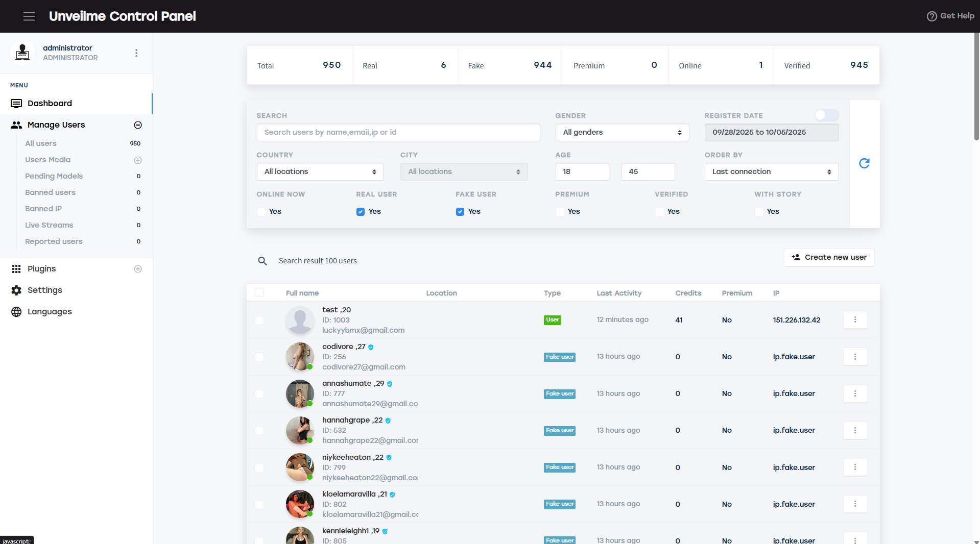
Task: Open actions menu for test user row
Action: 855,320
